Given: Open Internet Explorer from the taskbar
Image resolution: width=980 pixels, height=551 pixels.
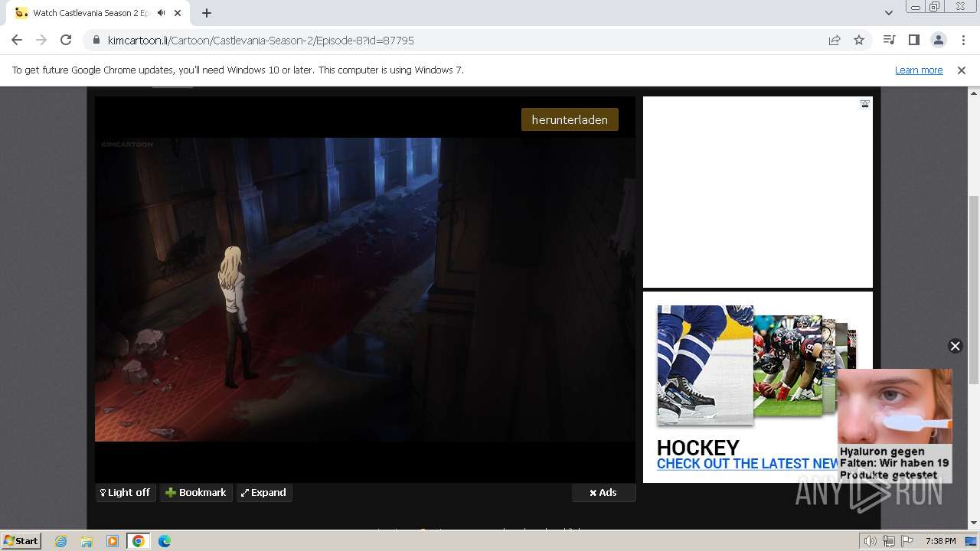Looking at the screenshot, I should pyautogui.click(x=60, y=541).
